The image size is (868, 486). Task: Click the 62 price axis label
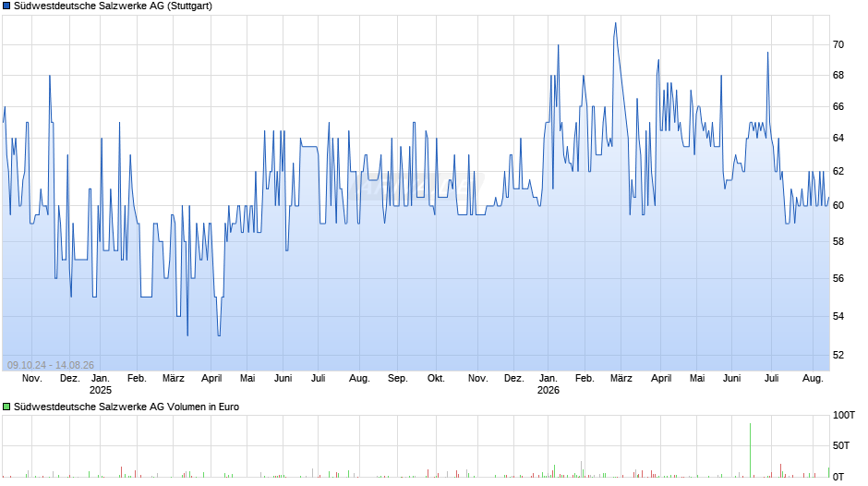(x=838, y=171)
